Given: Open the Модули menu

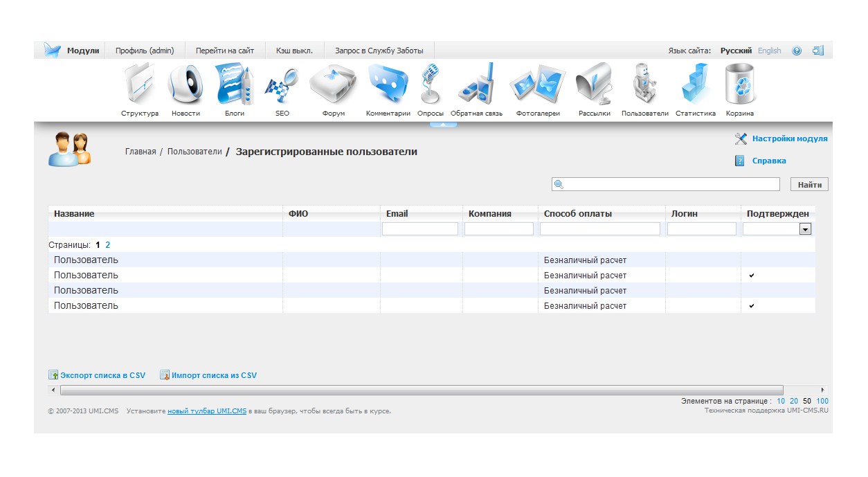Looking at the screenshot, I should 83,51.
